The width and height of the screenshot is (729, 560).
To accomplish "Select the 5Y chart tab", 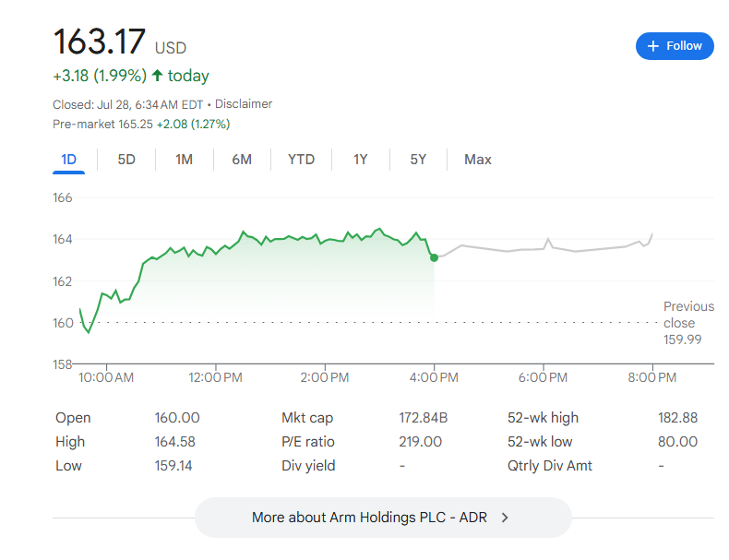I will pos(418,160).
